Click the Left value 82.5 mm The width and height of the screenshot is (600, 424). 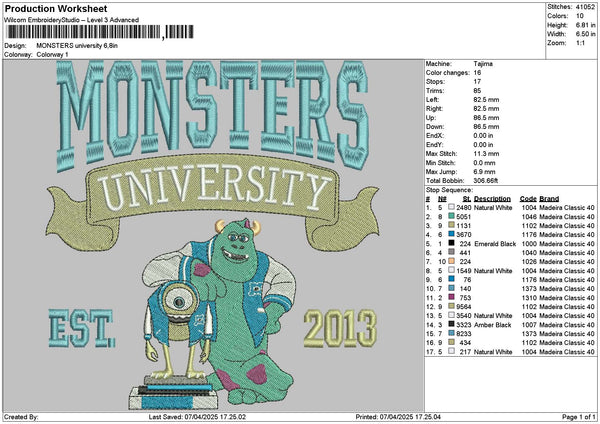pyautogui.click(x=486, y=100)
